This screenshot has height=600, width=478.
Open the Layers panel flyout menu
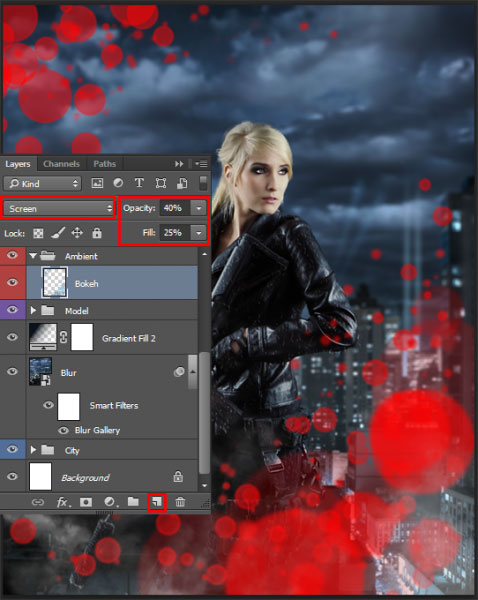(201, 164)
